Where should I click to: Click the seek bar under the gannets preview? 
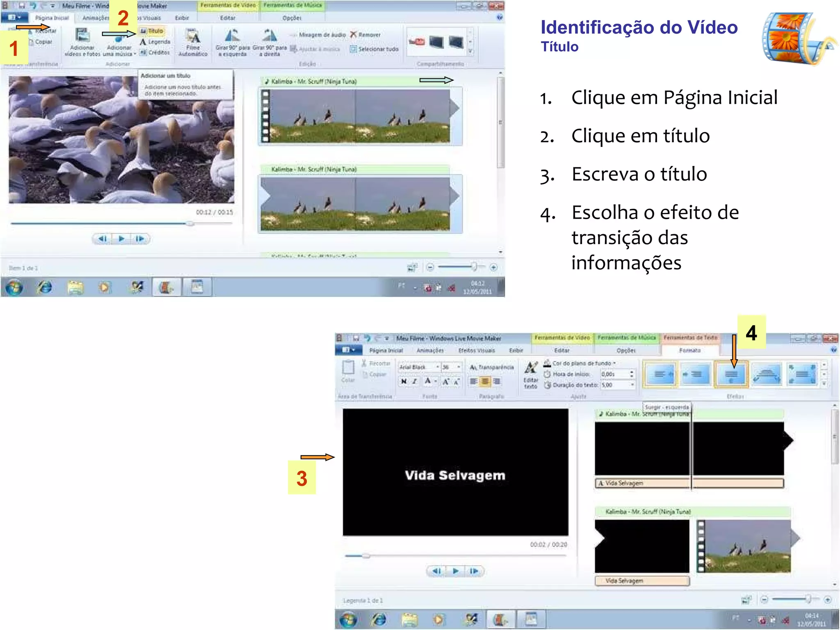click(x=121, y=224)
